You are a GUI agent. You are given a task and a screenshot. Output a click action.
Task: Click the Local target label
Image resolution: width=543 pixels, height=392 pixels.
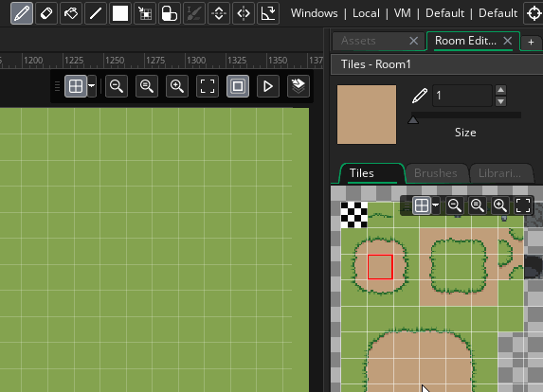pyautogui.click(x=366, y=13)
